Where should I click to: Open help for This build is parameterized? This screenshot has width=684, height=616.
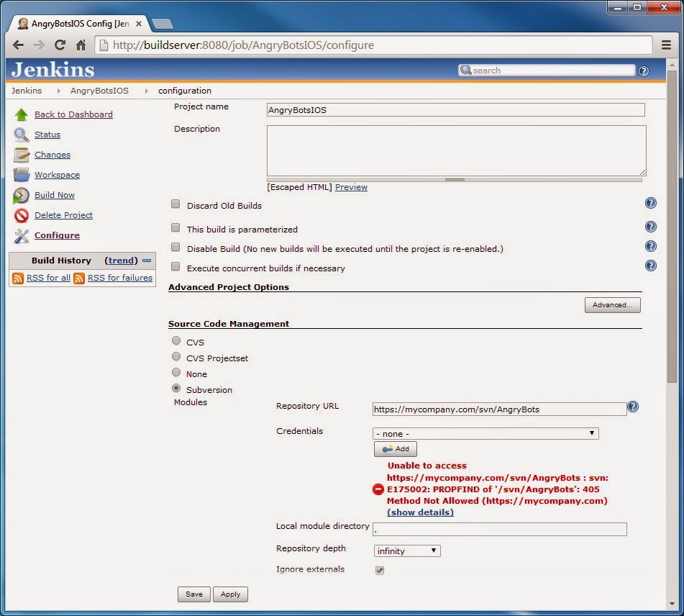click(650, 227)
